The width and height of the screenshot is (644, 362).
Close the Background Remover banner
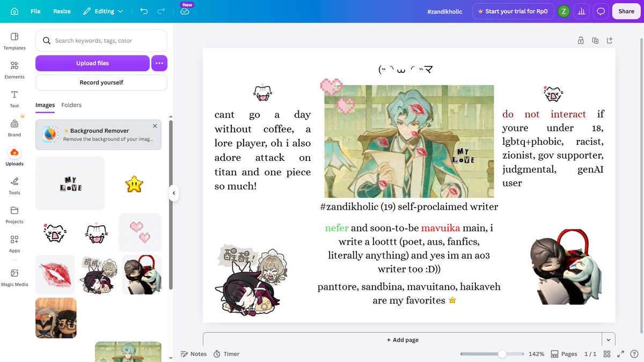tap(155, 126)
